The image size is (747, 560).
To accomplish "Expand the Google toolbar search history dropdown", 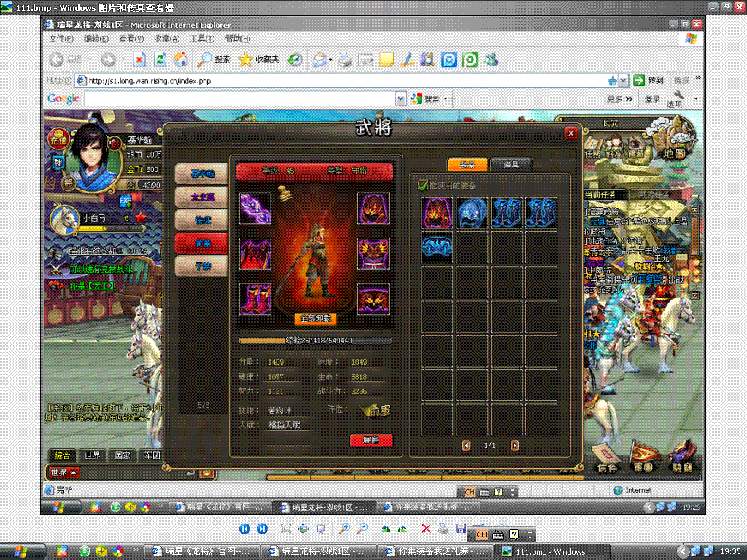I will pos(400,98).
